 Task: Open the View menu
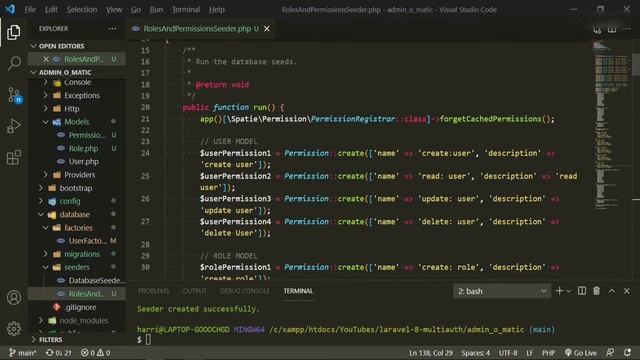click(x=114, y=9)
